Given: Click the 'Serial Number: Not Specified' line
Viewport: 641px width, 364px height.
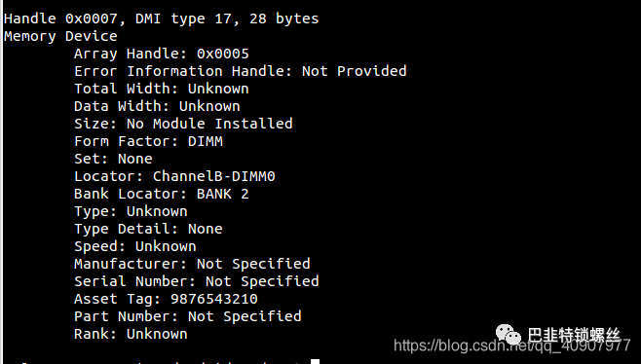Looking at the screenshot, I should [x=197, y=281].
